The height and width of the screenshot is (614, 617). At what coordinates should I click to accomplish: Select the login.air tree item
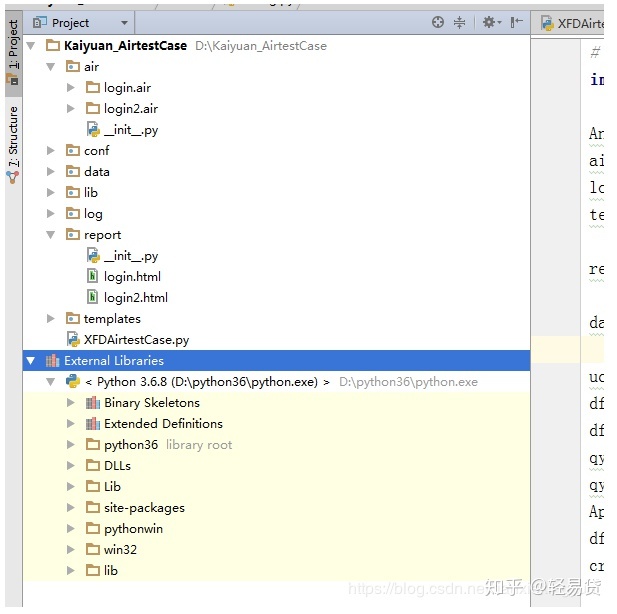(127, 88)
